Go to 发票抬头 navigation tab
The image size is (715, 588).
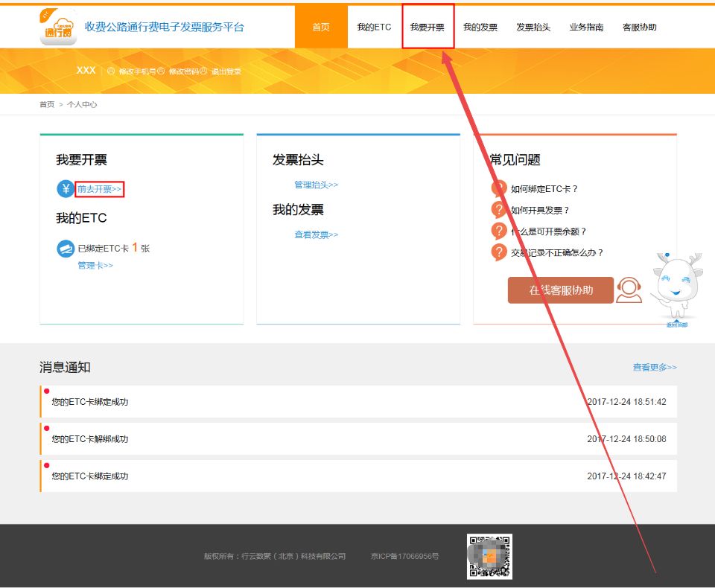coord(533,28)
